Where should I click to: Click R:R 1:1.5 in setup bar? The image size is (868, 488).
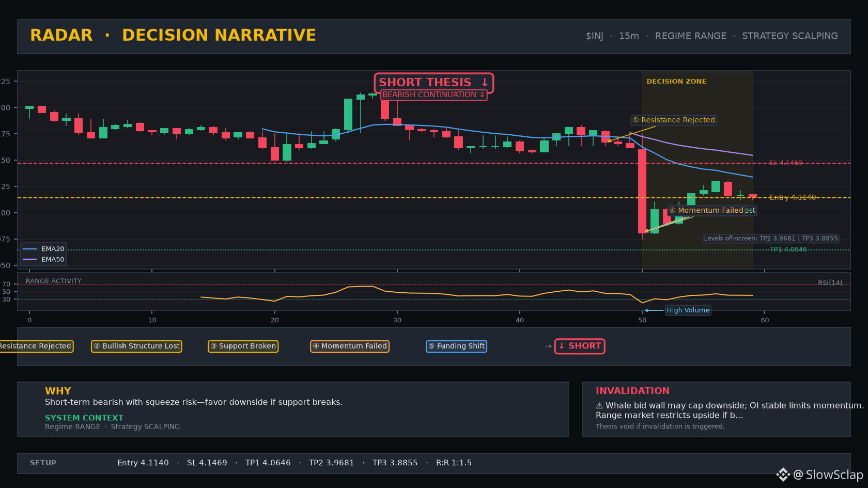coord(454,463)
